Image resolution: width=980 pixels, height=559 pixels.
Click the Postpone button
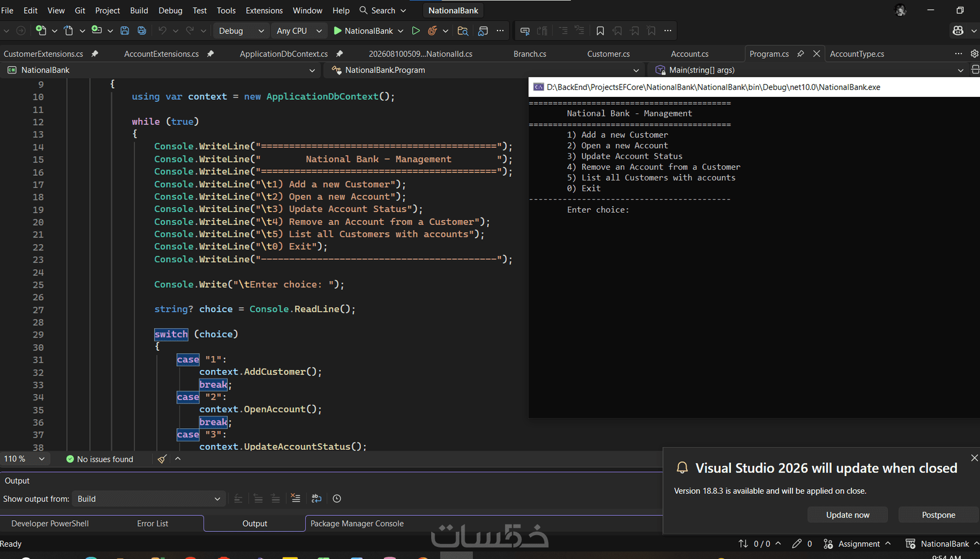pyautogui.click(x=938, y=515)
